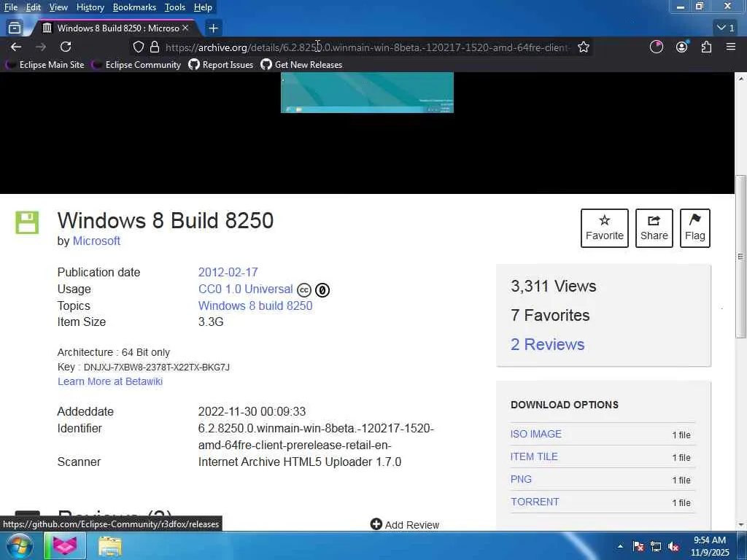Click the Share button

click(654, 227)
